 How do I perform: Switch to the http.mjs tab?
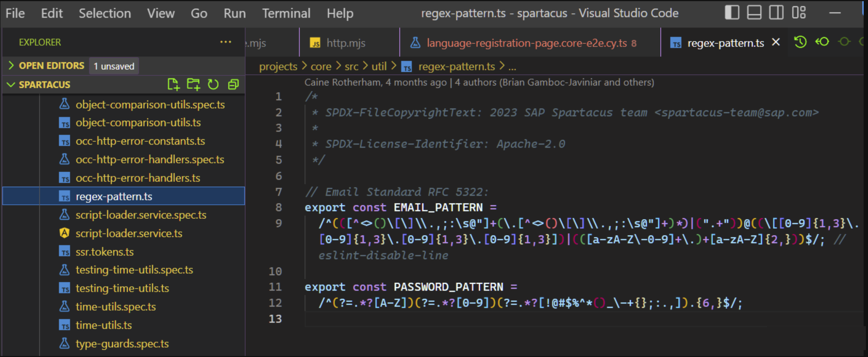pos(346,43)
